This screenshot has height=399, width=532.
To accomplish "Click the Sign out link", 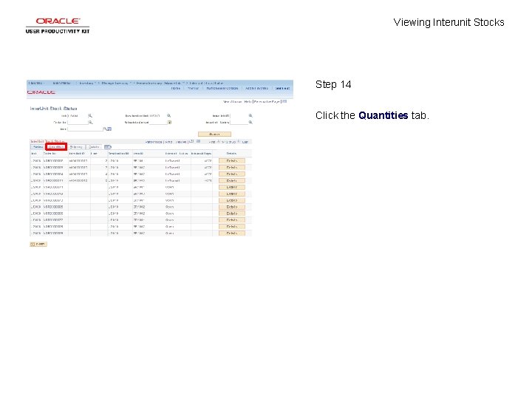I will click(282, 88).
